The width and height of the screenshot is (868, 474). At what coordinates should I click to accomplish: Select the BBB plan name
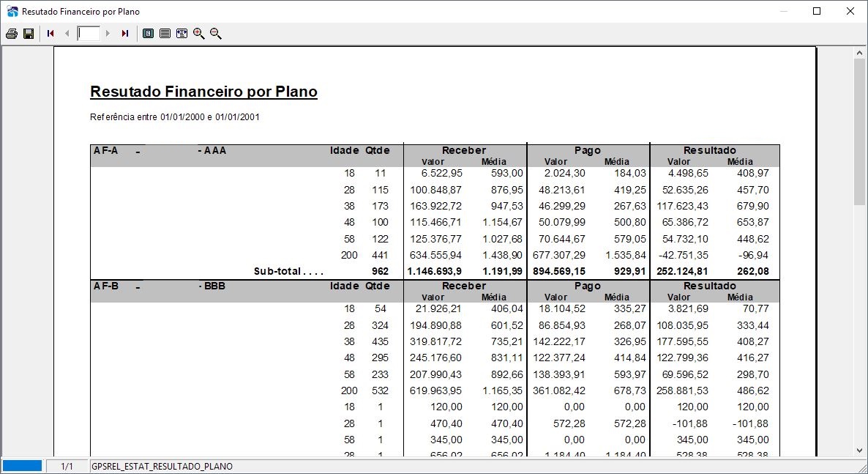pyautogui.click(x=214, y=286)
